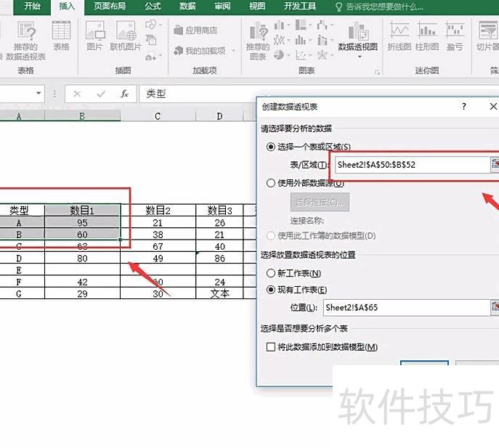499x448 pixels.
Task: Choose 使用外部数据源 radio option
Action: point(272,183)
